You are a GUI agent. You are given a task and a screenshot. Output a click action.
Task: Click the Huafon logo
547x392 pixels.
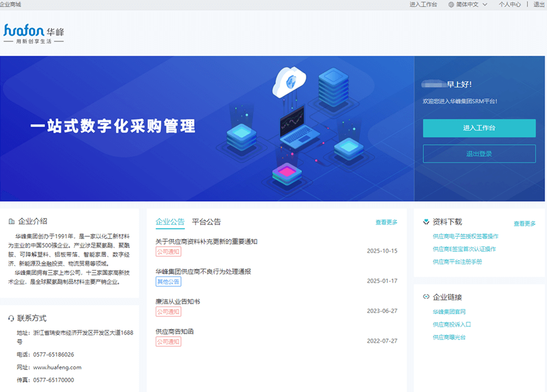pyautogui.click(x=34, y=34)
